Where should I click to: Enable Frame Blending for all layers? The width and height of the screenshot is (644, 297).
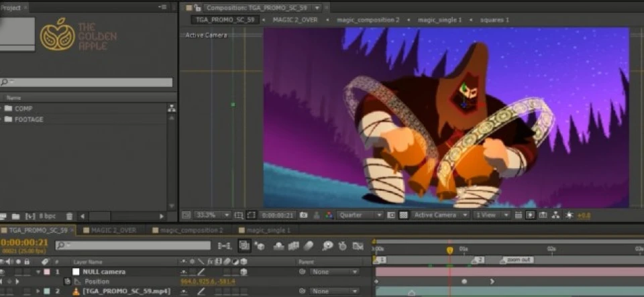293,246
